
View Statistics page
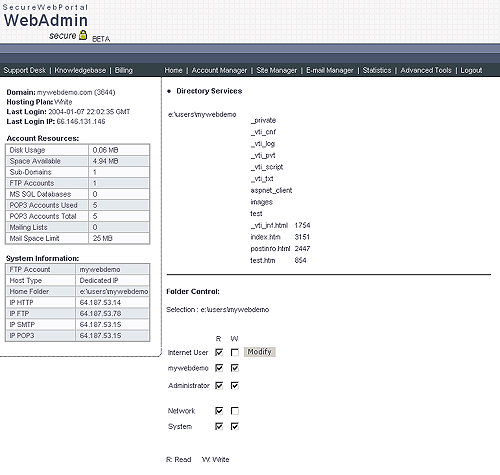coord(377,70)
